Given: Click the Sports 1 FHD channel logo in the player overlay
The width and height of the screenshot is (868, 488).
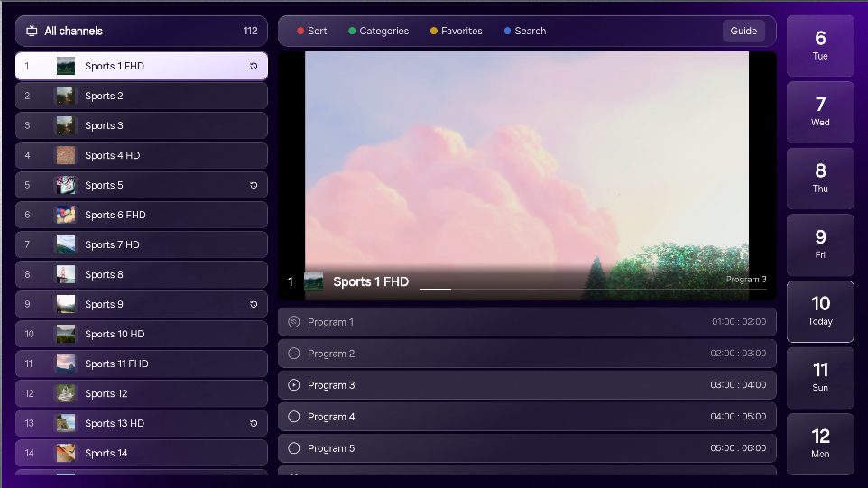Looking at the screenshot, I should (x=314, y=281).
